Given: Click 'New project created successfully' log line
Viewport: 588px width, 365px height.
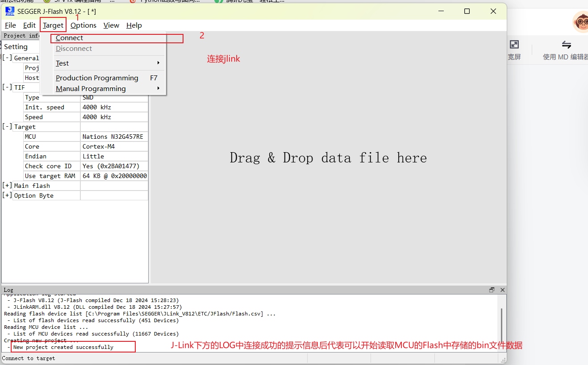Looking at the screenshot, I should coord(63,347).
